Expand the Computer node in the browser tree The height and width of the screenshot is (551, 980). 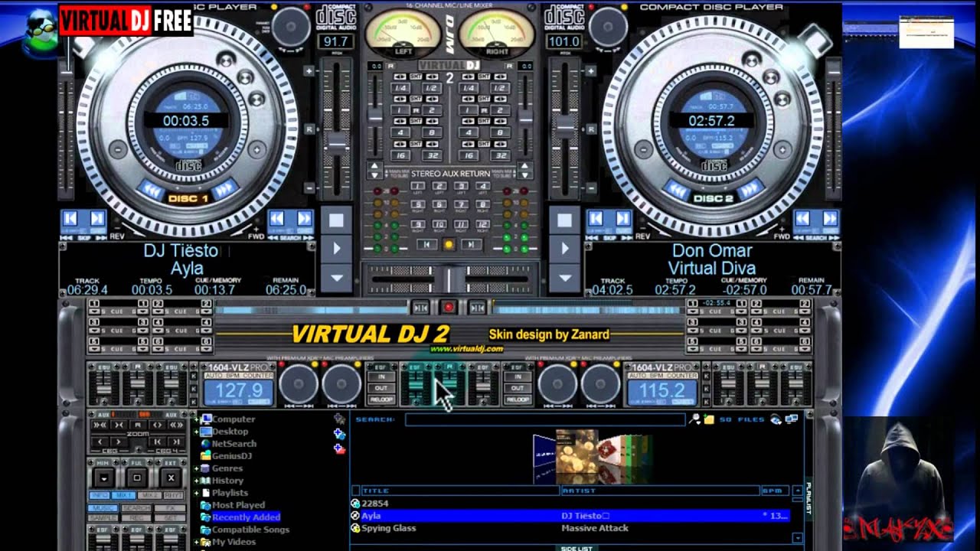tap(197, 419)
